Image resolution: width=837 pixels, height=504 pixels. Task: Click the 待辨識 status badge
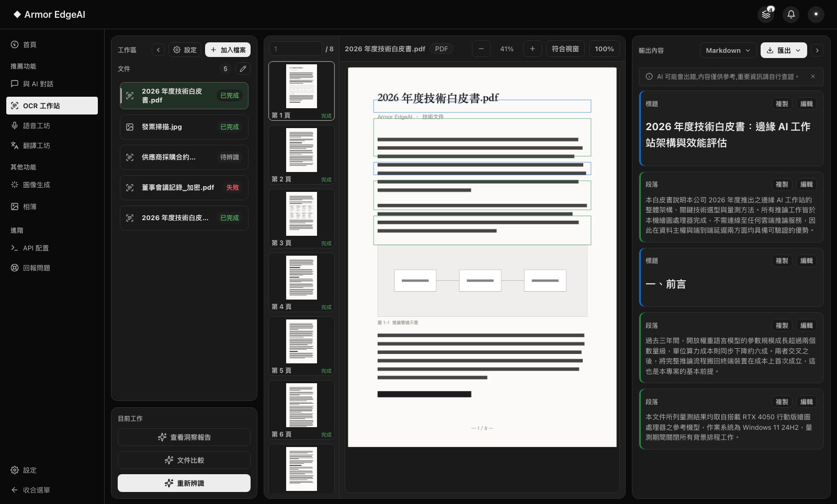(x=230, y=157)
